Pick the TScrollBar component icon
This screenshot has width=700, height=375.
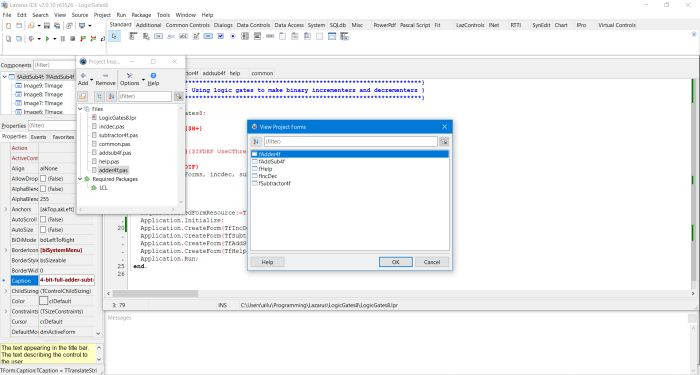[x=270, y=36]
